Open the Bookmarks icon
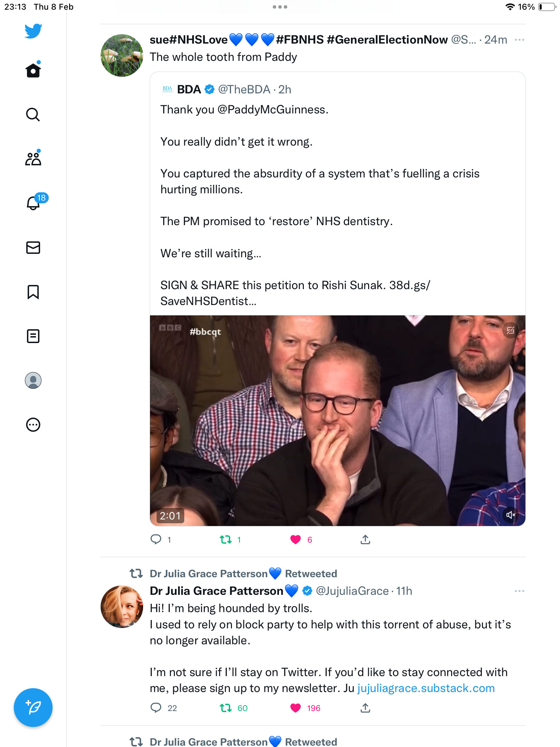Screen dimensions: 560x747 tap(33, 292)
